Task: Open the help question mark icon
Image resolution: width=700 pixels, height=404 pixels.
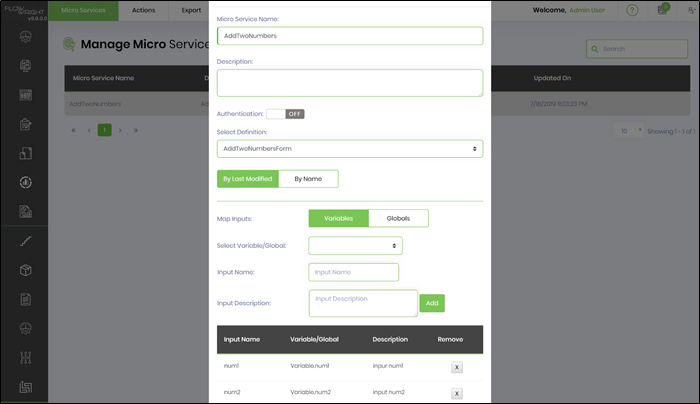Action: pos(632,10)
